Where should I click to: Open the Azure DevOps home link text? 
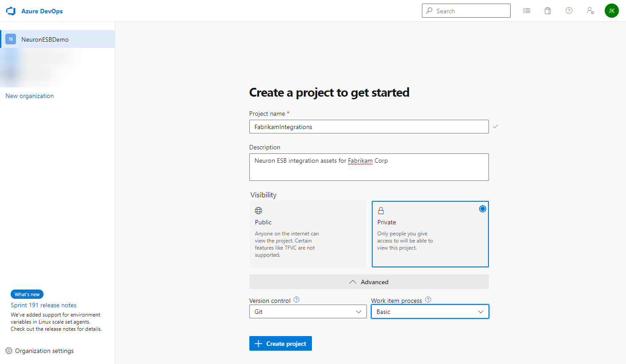point(42,11)
